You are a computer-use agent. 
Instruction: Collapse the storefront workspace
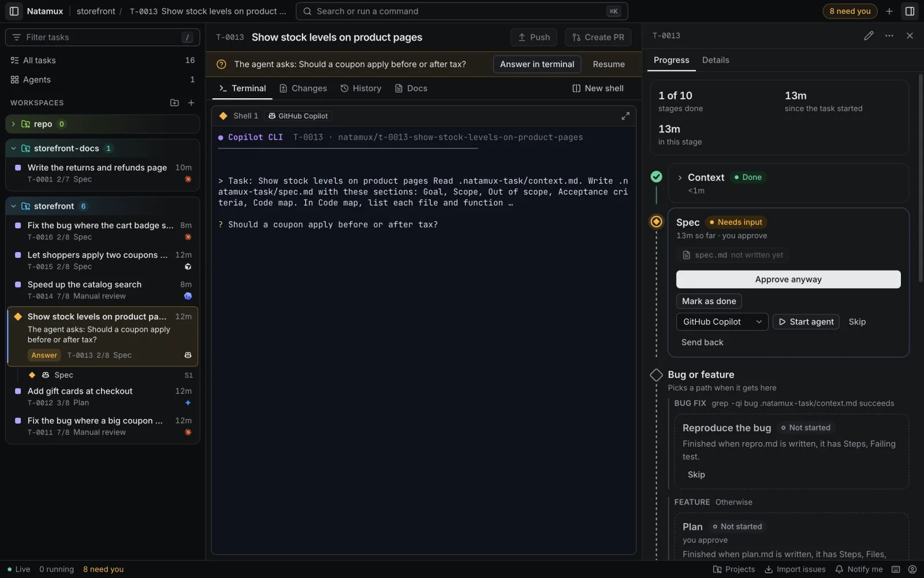click(13, 206)
